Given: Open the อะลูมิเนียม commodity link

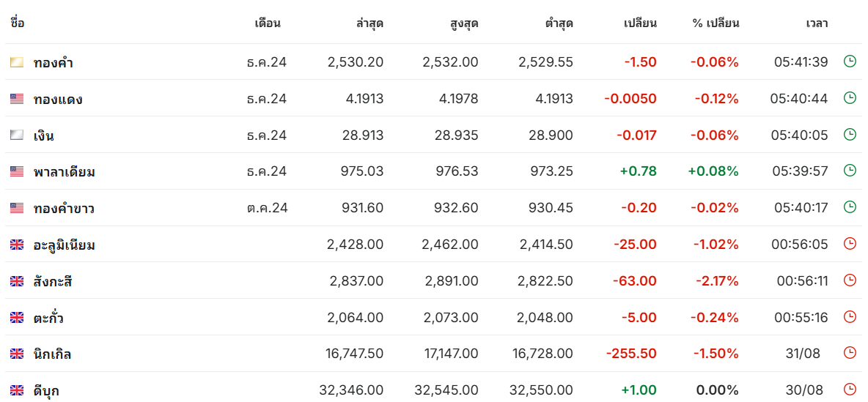Looking at the screenshot, I should pos(65,245).
